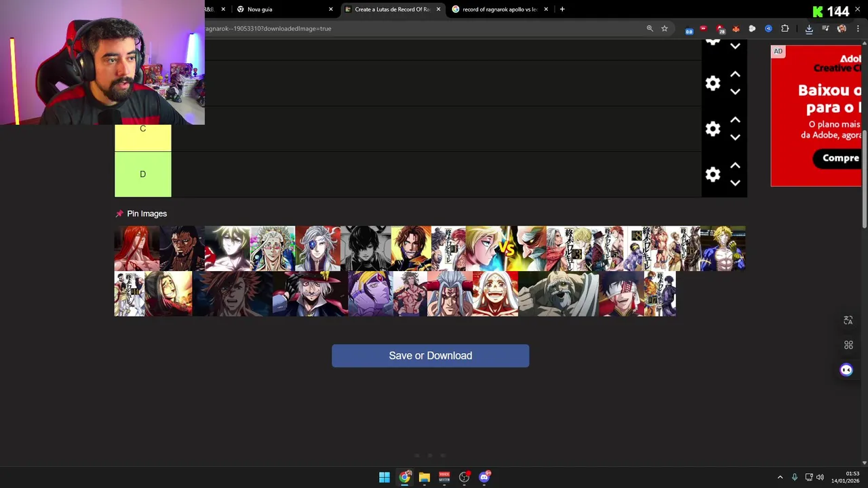Open a new browser tab
Viewport: 868px width, 488px height.
[562, 9]
